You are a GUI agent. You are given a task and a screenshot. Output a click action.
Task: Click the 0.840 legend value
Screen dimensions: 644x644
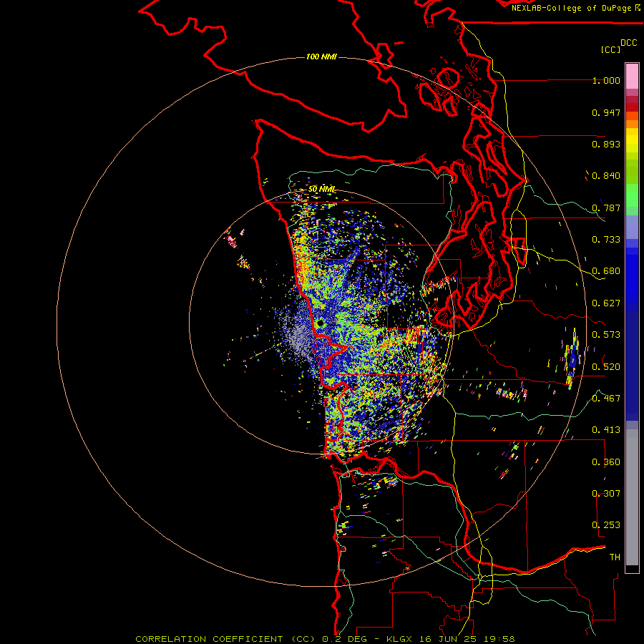coord(606,176)
